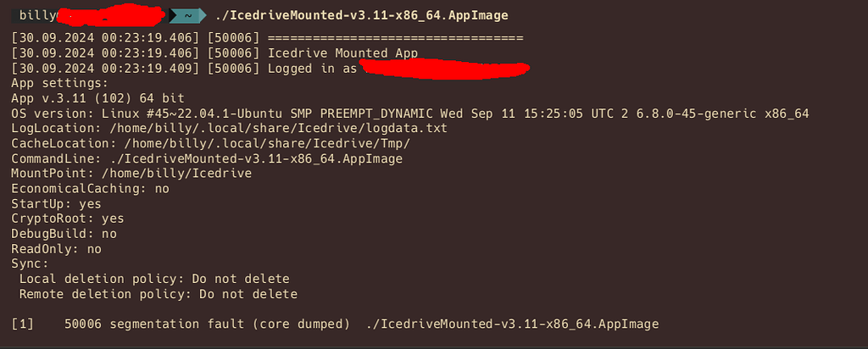Click the Local deletion policy line
868x349 pixels.
pyautogui.click(x=154, y=279)
